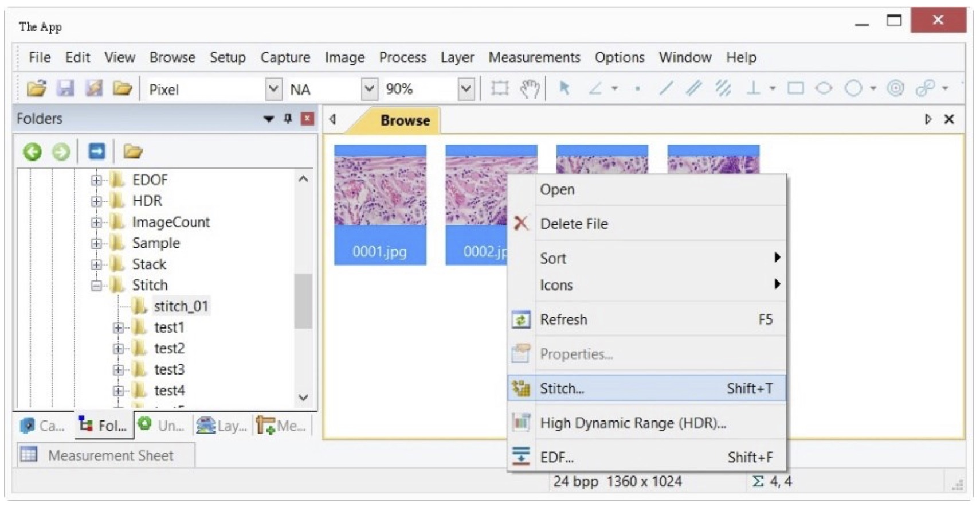Open the Measurement Sheet tab
Image resolution: width=980 pixels, height=507 pixels.
click(x=105, y=455)
